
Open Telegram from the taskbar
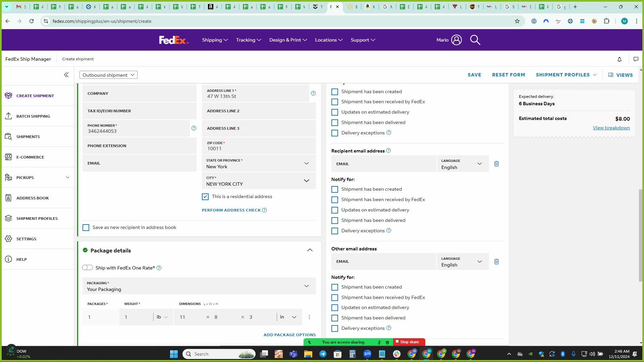tap(323, 354)
